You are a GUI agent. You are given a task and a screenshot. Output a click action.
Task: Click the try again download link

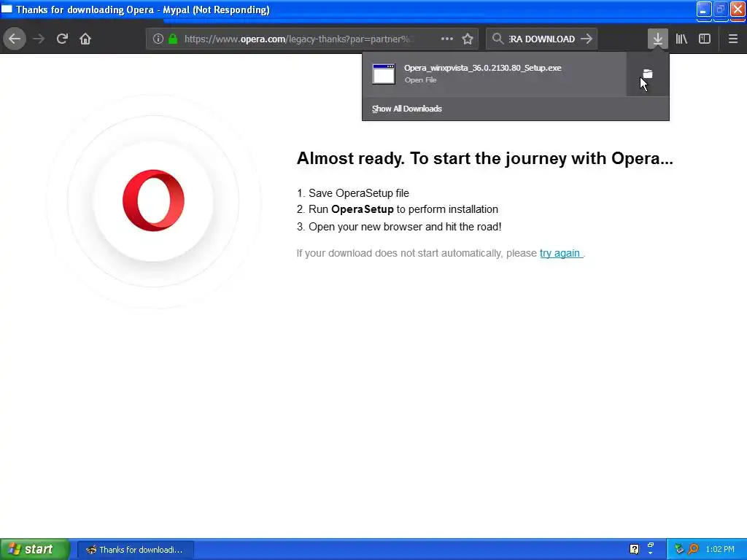tap(560, 253)
